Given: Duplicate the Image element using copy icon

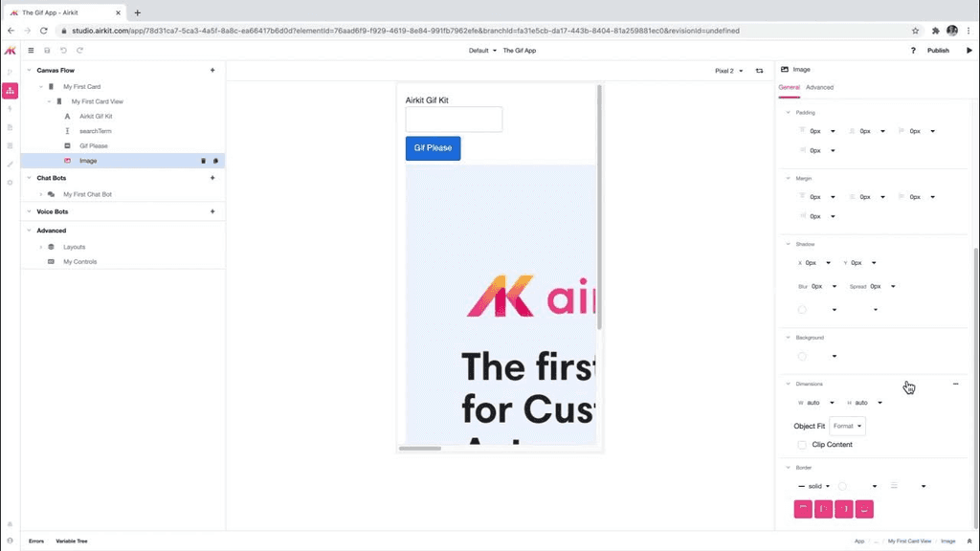Looking at the screenshot, I should coord(215,161).
